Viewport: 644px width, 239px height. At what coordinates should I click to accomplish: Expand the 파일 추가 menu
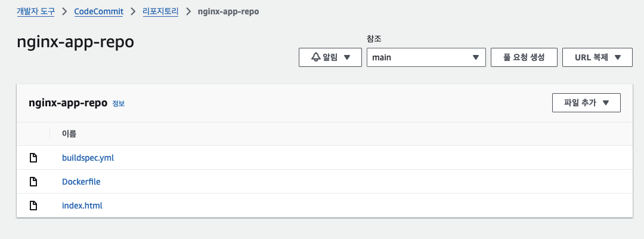606,103
